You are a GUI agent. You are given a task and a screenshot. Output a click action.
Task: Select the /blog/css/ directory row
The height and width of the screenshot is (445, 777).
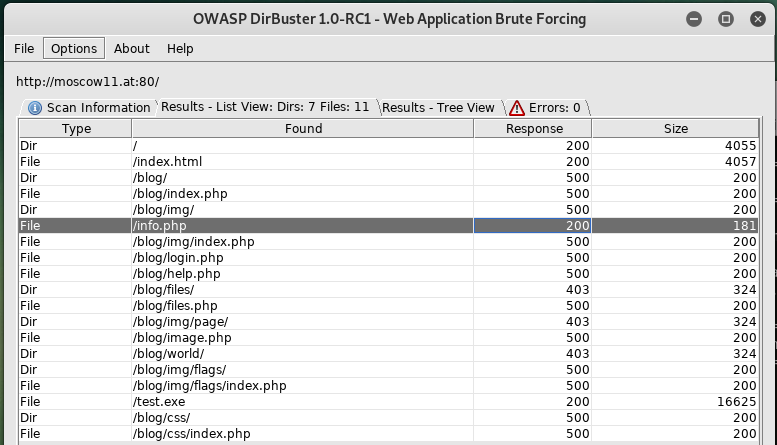coord(389,417)
